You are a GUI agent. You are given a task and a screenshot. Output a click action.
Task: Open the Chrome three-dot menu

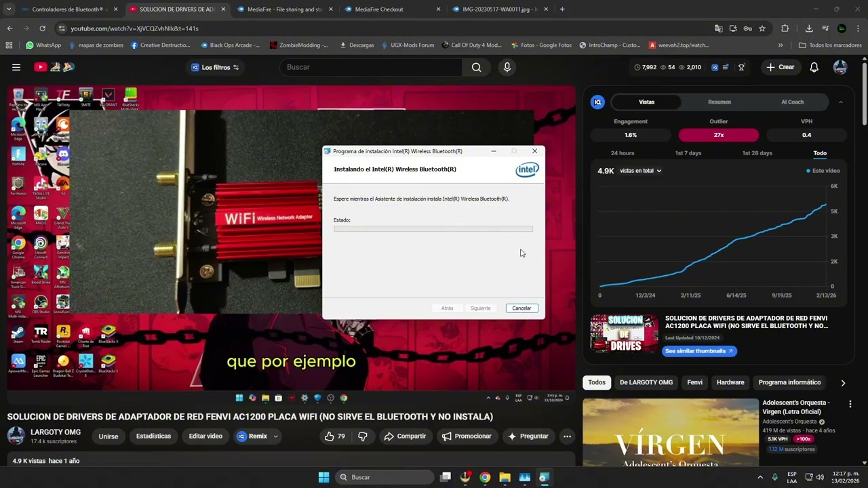(858, 28)
